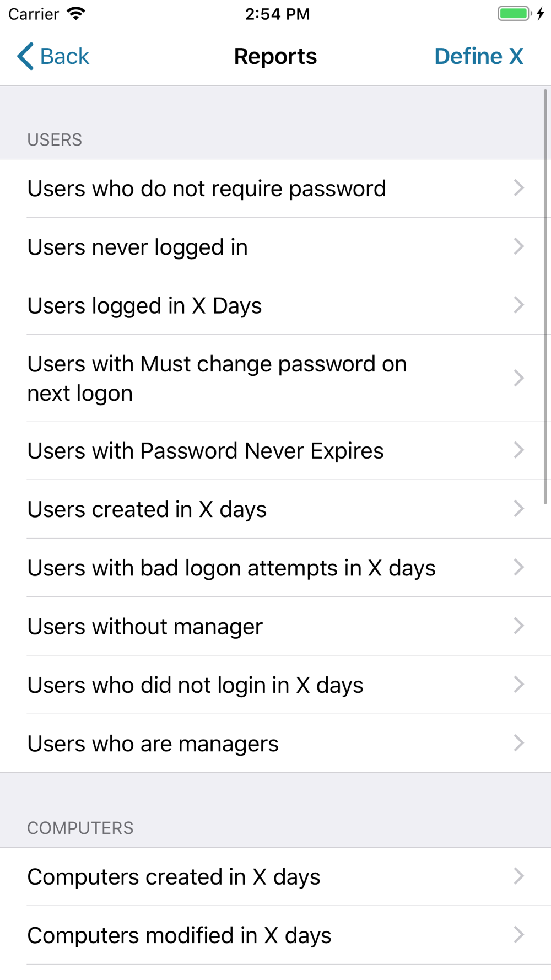Tap chevron next to Users without manager

[518, 626]
